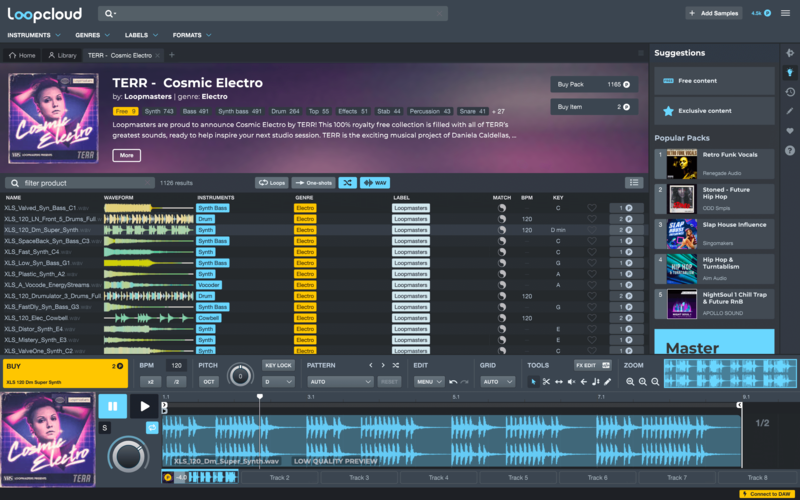Open the Grid AUTO dropdown
Viewport: 800px width, 500px height.
[x=496, y=382]
